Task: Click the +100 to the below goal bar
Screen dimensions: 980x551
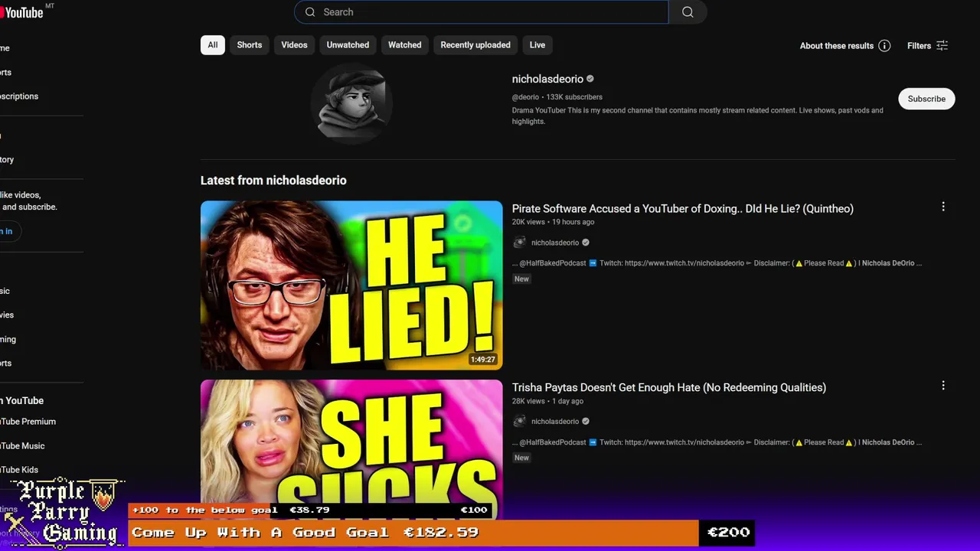Action: click(309, 510)
